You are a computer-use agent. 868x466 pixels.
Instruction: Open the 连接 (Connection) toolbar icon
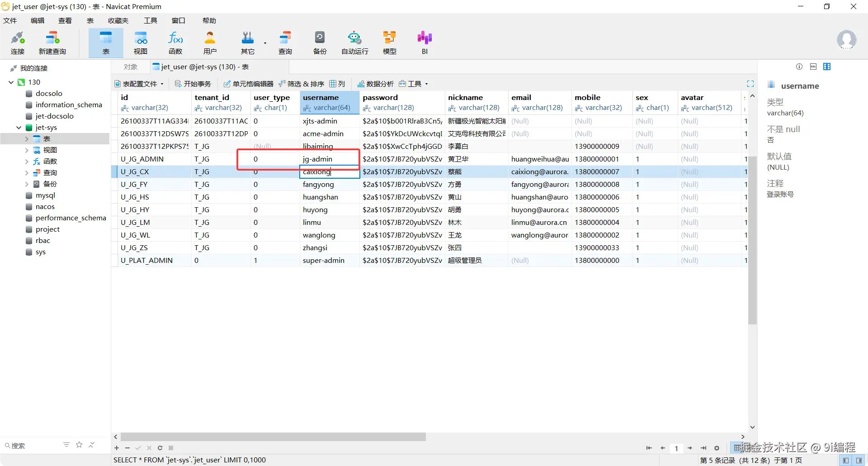18,43
